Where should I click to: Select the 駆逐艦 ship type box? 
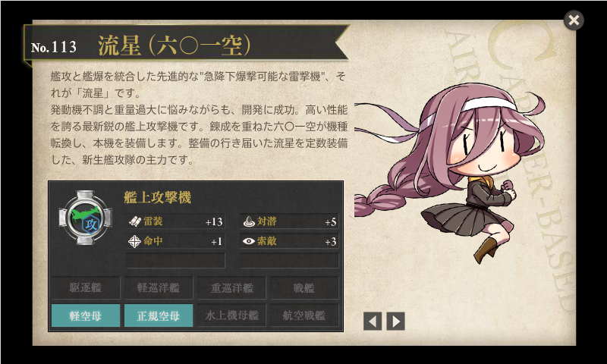86,287
